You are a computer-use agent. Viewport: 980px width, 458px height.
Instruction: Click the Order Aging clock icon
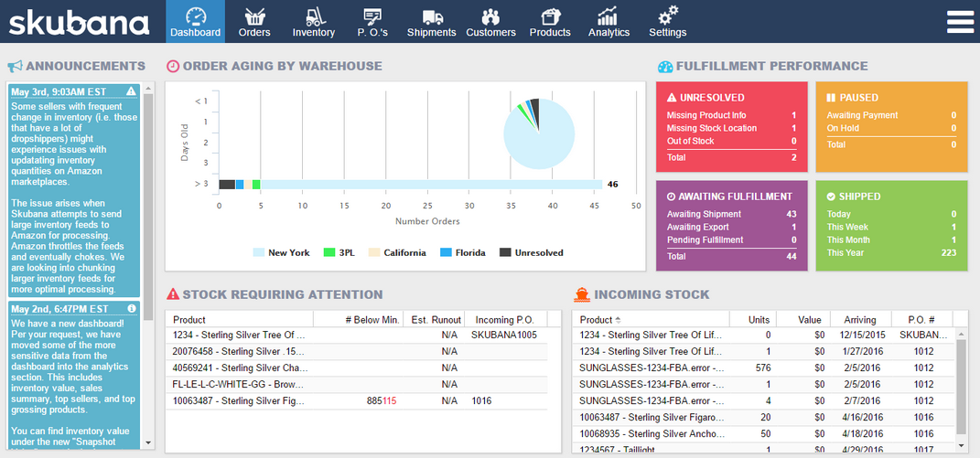(x=173, y=66)
